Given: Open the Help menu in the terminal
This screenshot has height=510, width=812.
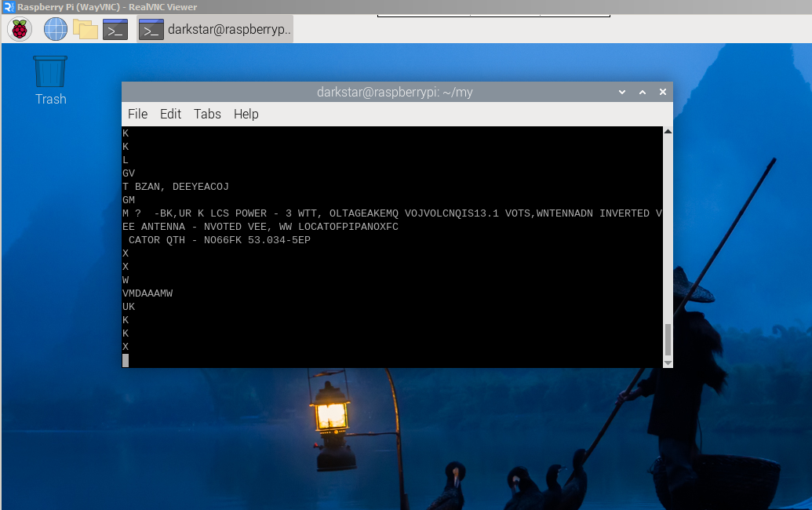Looking at the screenshot, I should click(246, 114).
